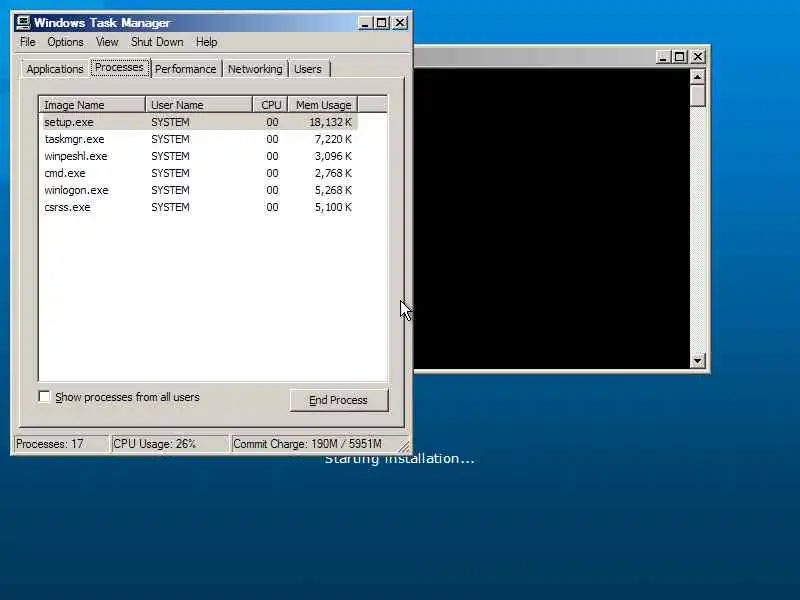Image resolution: width=800 pixels, height=600 pixels.
Task: Enable Show processes from all users
Action: coord(44,396)
